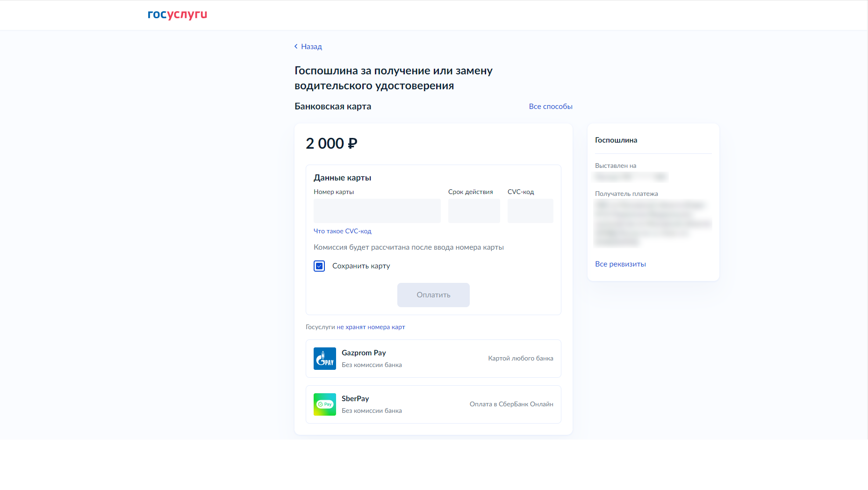Select the Gazprom Pay logo icon
868x490 pixels.
pyautogui.click(x=325, y=359)
